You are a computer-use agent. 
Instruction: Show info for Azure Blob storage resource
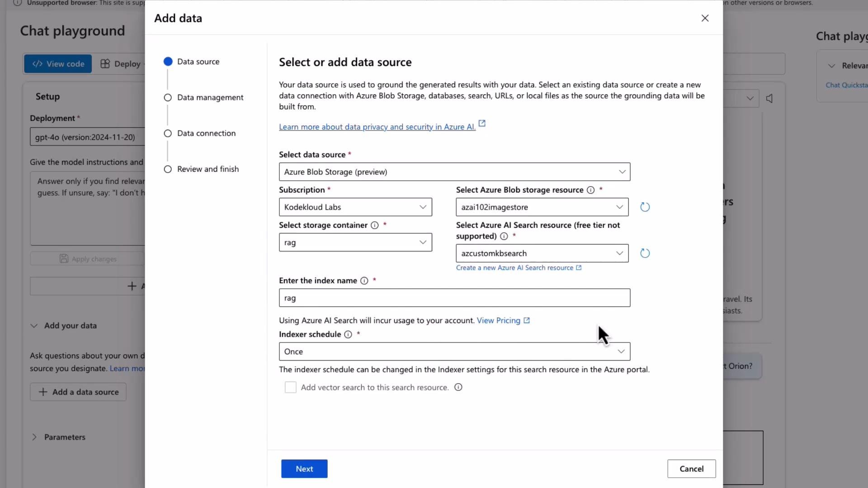590,190
